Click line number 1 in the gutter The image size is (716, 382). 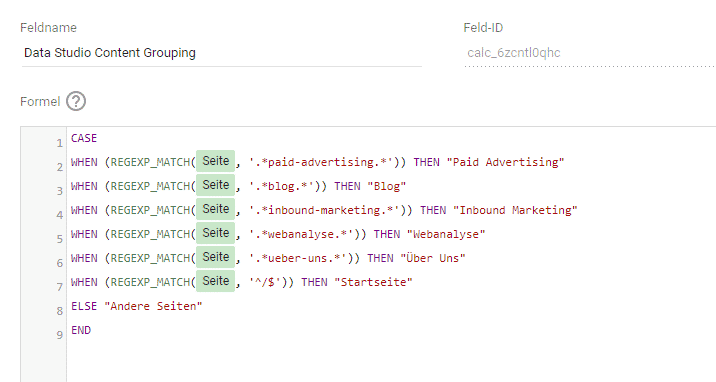(59, 143)
